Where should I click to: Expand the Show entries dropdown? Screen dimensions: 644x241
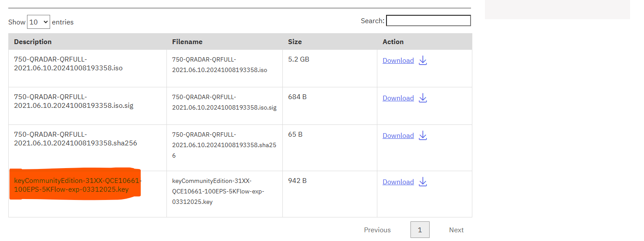tap(38, 22)
